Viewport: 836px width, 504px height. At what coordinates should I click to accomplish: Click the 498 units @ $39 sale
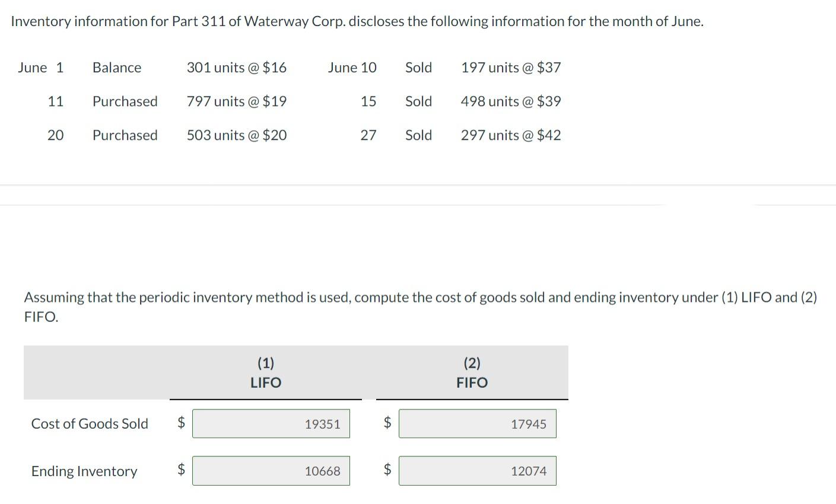click(x=510, y=101)
